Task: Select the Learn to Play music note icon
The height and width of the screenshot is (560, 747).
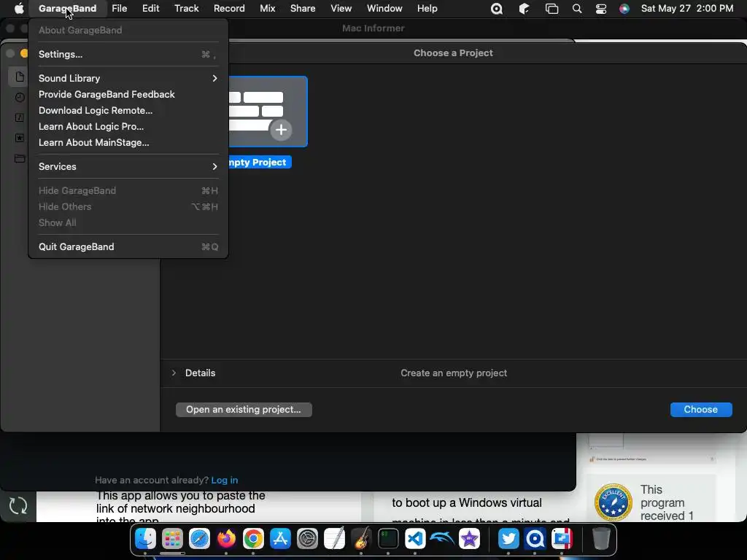Action: 20,117
